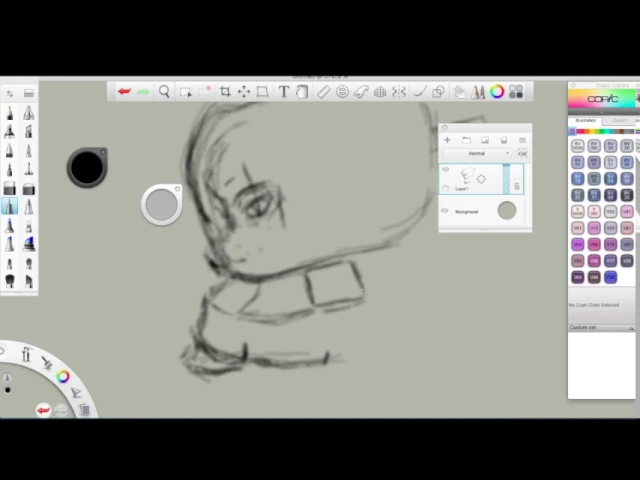This screenshot has width=640, height=480.
Task: Click the black brush size puck
Action: pyautogui.click(x=87, y=167)
